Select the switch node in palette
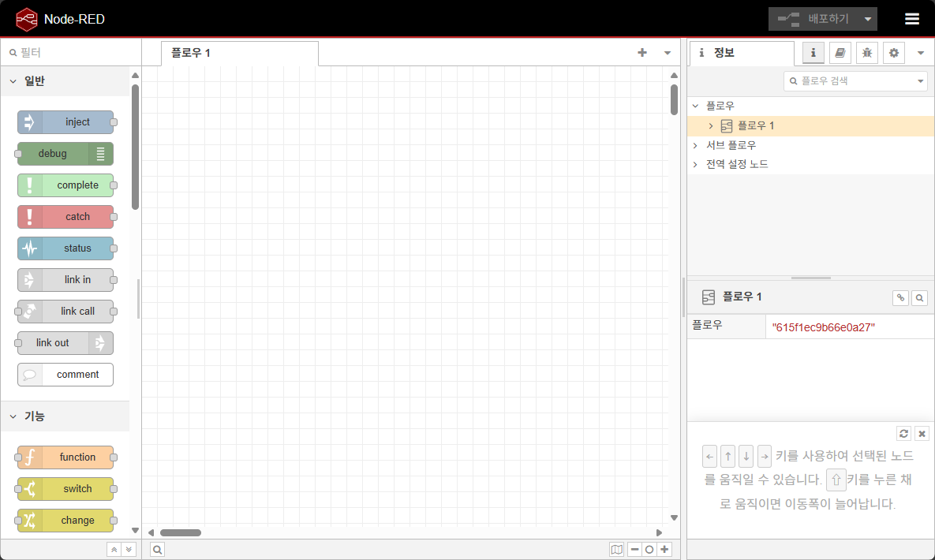This screenshot has width=935, height=560. pyautogui.click(x=65, y=489)
